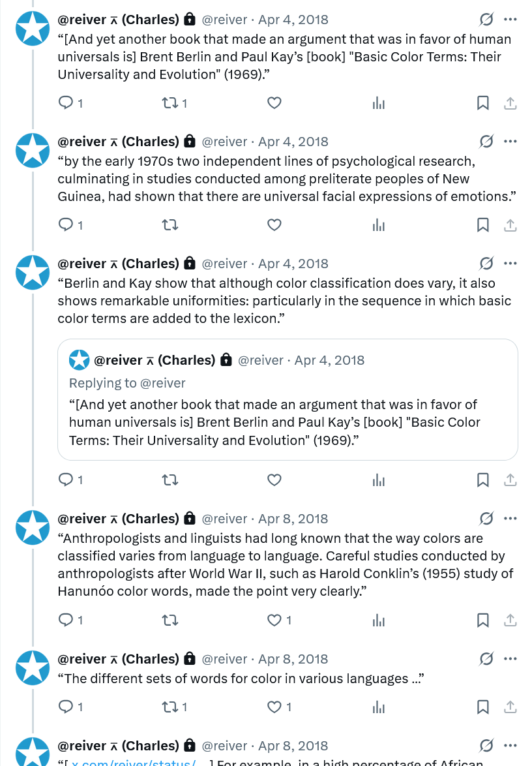Viewport: 532px width, 766px height.
Task: Like the Harold Conklin Hanunóo tweet
Action: 274,620
